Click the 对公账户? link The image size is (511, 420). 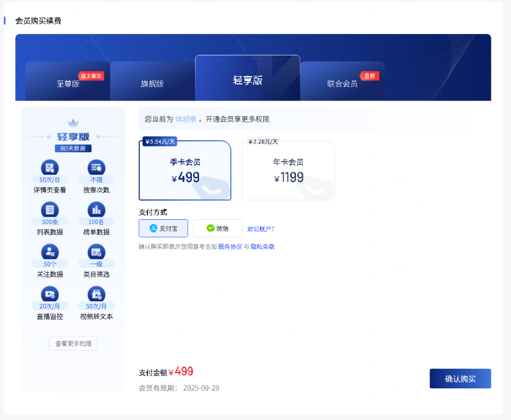point(261,229)
